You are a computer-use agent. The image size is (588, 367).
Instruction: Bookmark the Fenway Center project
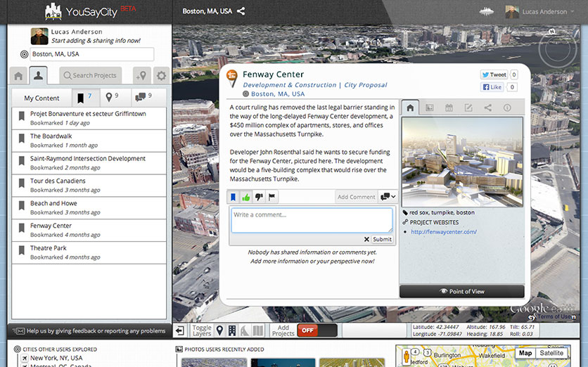click(233, 197)
